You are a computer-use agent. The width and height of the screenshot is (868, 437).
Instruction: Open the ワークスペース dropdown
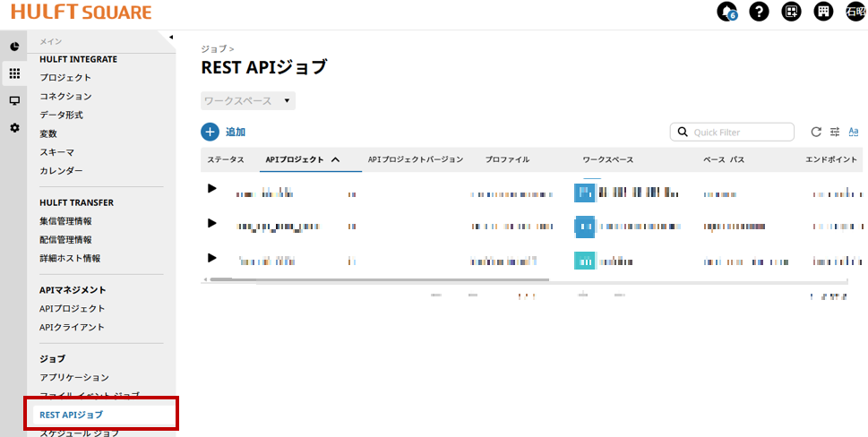click(x=248, y=101)
